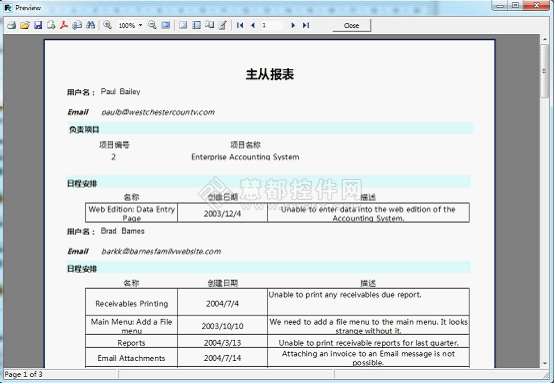Click the Close button in the toolbar
555x384 pixels.
[351, 25]
